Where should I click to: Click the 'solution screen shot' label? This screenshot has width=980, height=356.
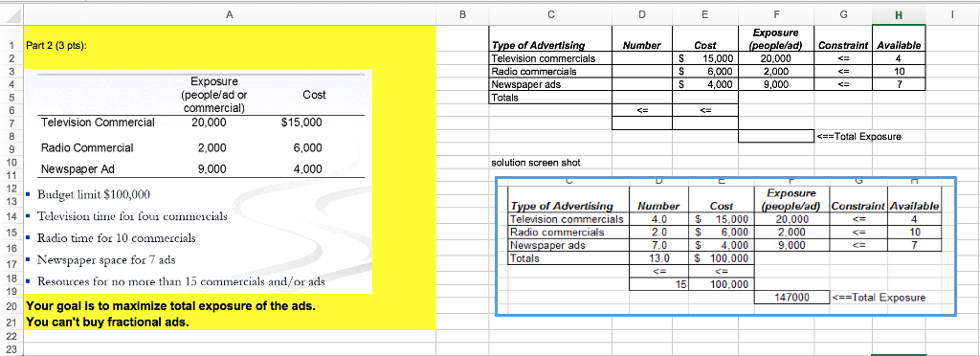536,163
